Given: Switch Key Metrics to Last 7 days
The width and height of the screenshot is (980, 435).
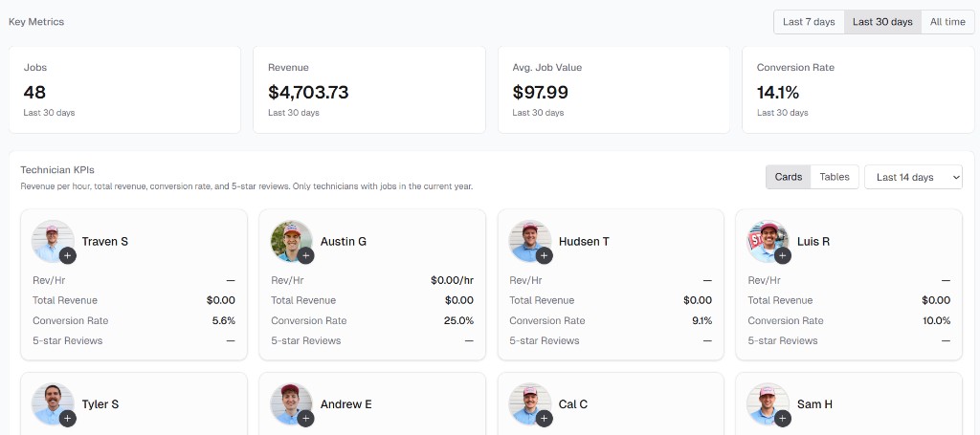Looking at the screenshot, I should pyautogui.click(x=809, y=22).
